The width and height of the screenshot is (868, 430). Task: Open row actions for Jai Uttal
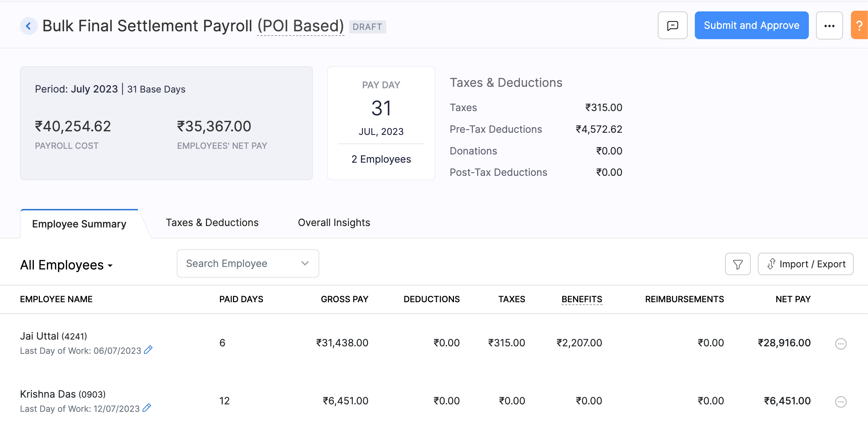point(841,344)
